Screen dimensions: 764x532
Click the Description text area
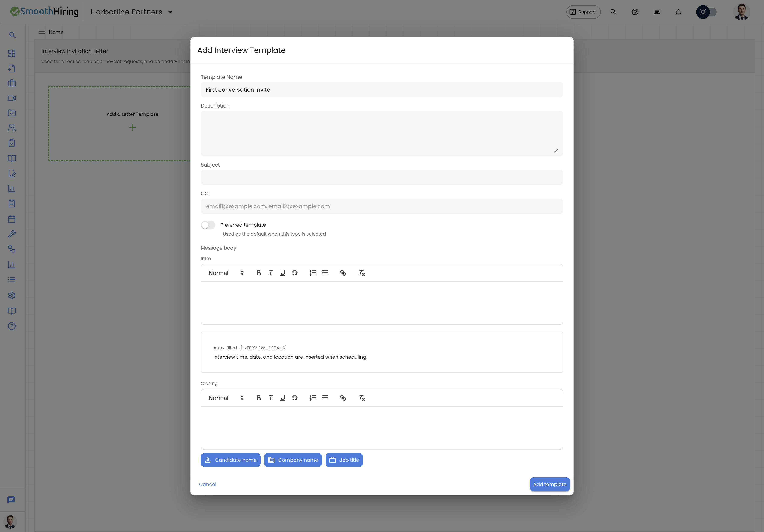382,133
